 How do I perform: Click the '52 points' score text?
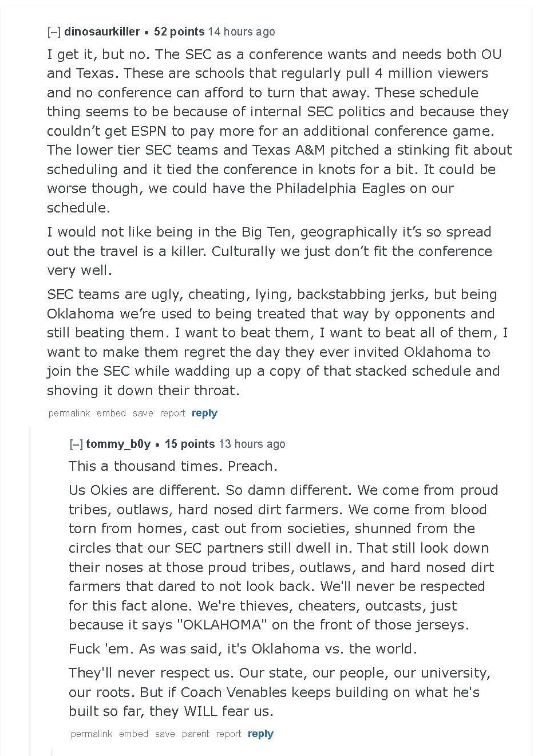tap(179, 31)
